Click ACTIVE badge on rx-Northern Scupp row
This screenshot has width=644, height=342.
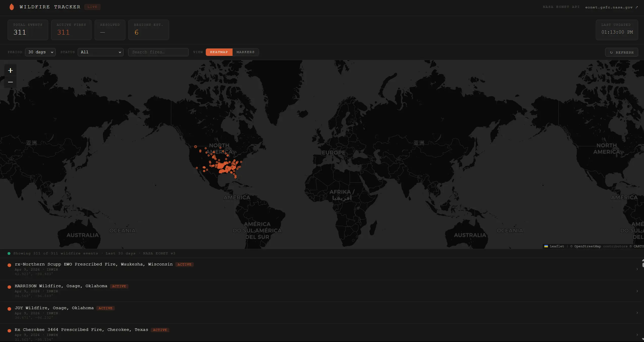(184, 264)
